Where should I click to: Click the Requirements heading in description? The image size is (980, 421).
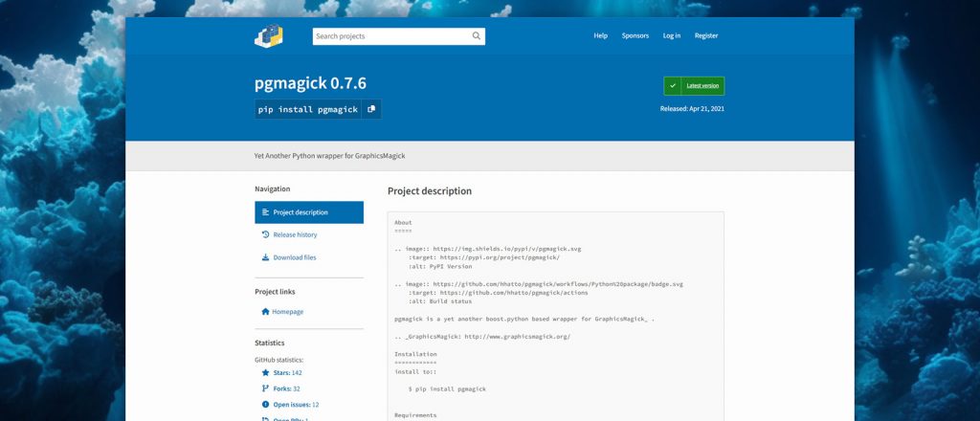415,415
